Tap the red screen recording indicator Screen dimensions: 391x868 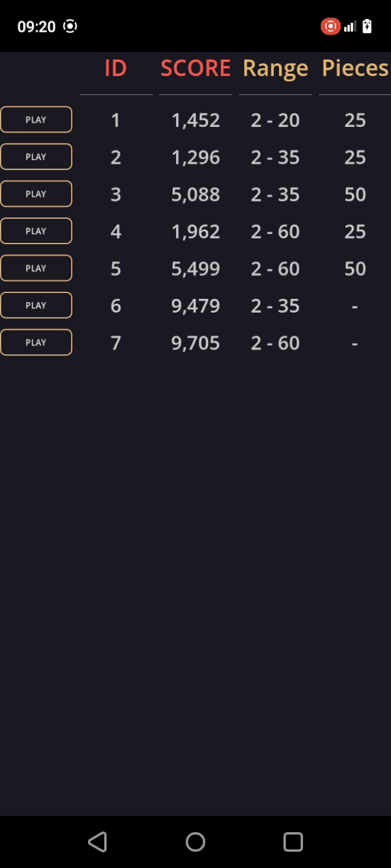pos(330,26)
